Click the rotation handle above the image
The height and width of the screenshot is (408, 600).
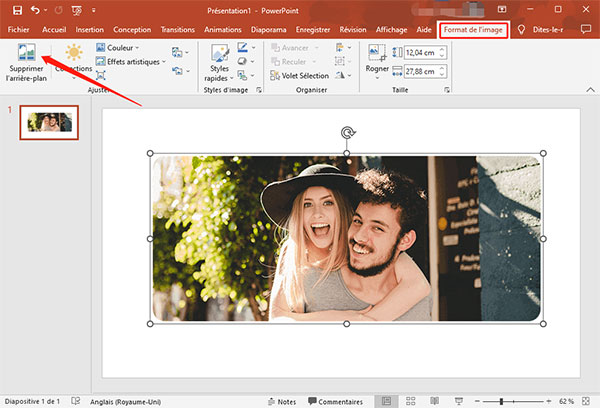[x=347, y=132]
